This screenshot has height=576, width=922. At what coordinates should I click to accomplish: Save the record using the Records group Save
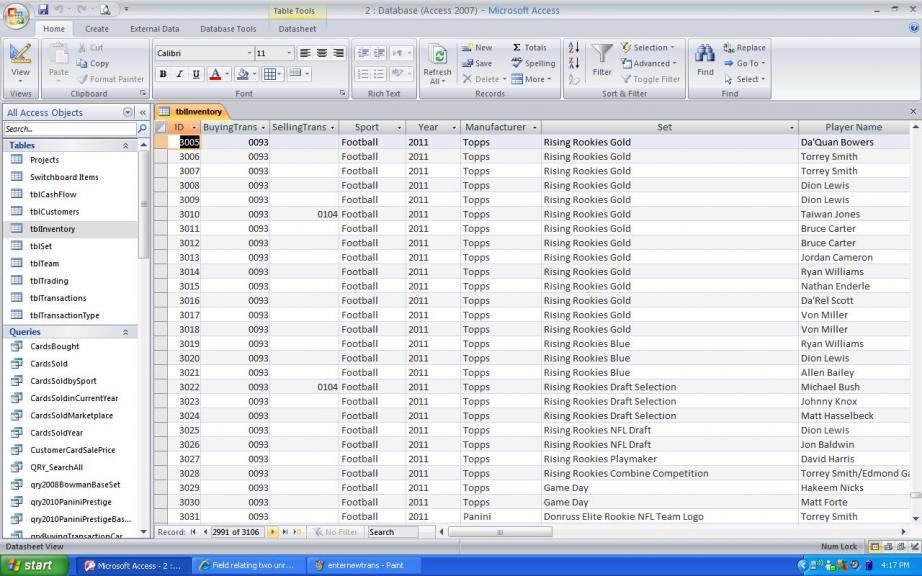pos(477,63)
